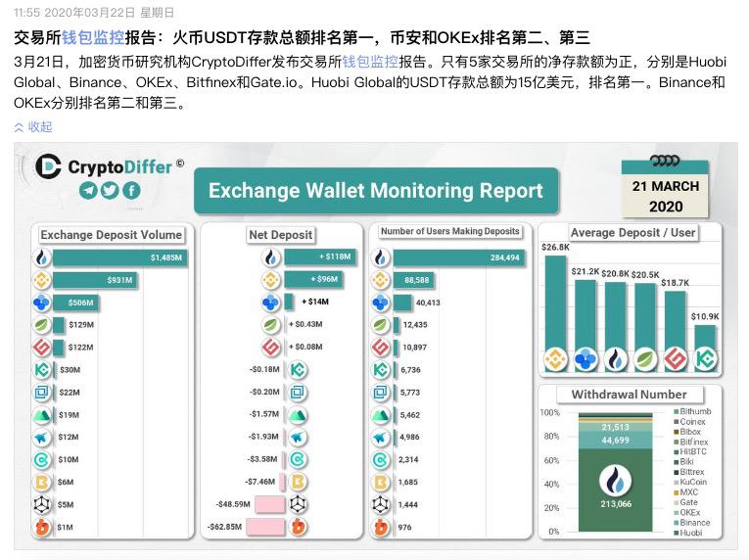
Task: Click the KuCoin icon beside -$0.18M
Action: click(x=298, y=370)
